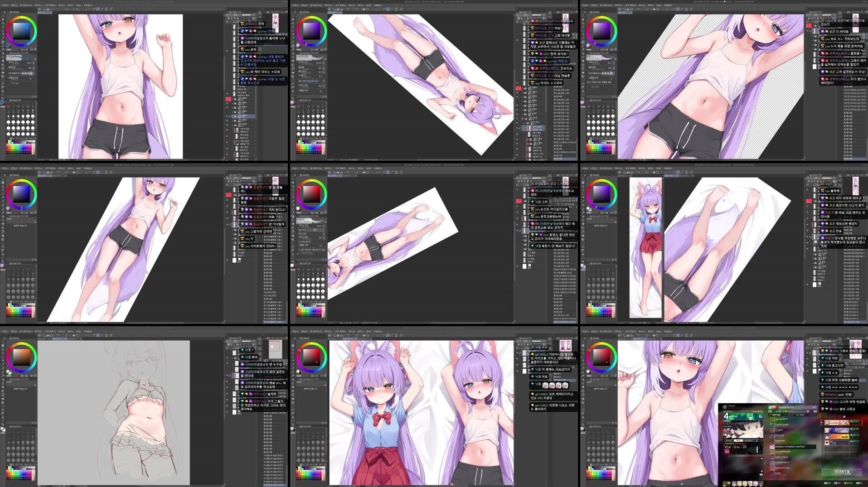Pick a purple swatch from the color set
This screenshot has height=487, width=868.
(x=26, y=148)
